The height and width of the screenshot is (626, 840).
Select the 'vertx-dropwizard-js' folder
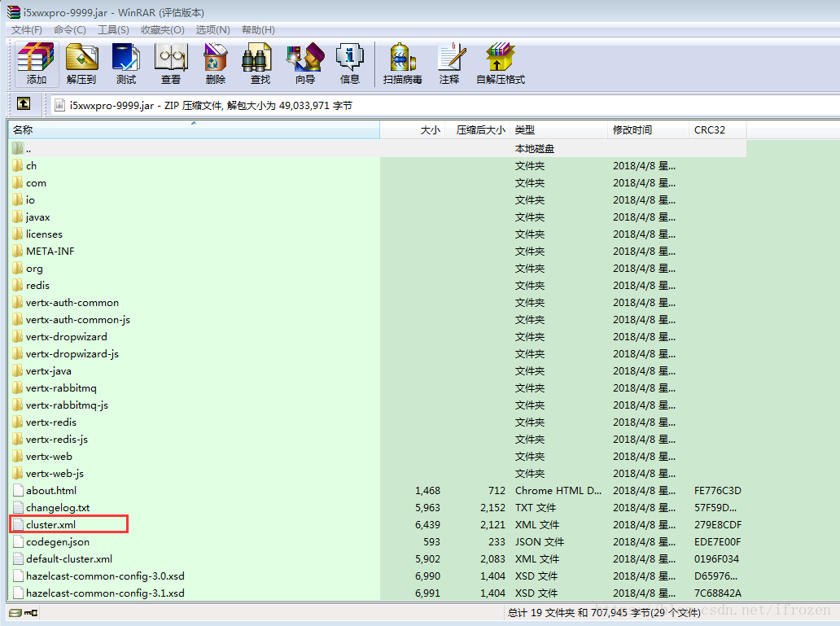[x=65, y=354]
